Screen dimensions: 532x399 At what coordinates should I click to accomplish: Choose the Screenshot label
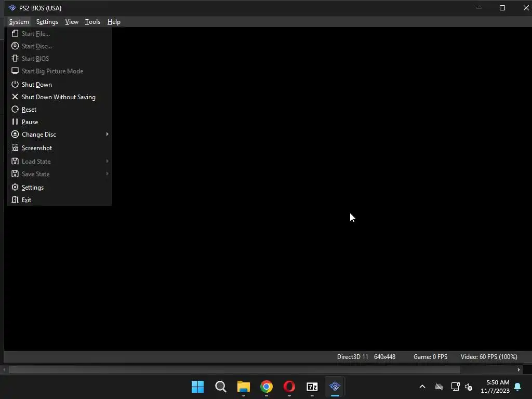(37, 148)
